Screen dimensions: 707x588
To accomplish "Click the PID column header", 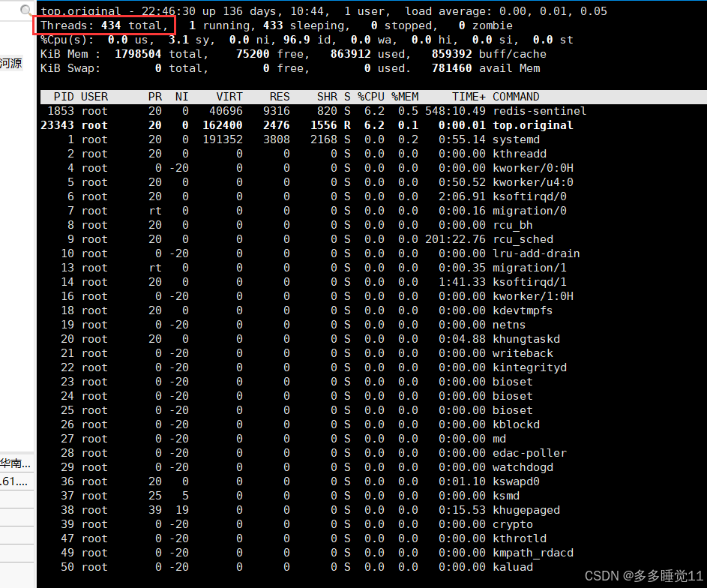I will click(x=64, y=97).
